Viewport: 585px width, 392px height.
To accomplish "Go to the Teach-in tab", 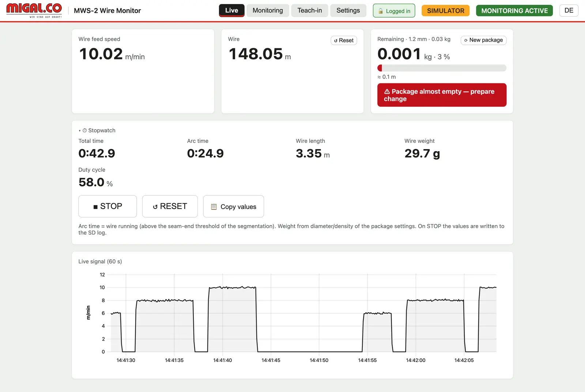I will 310,10.
